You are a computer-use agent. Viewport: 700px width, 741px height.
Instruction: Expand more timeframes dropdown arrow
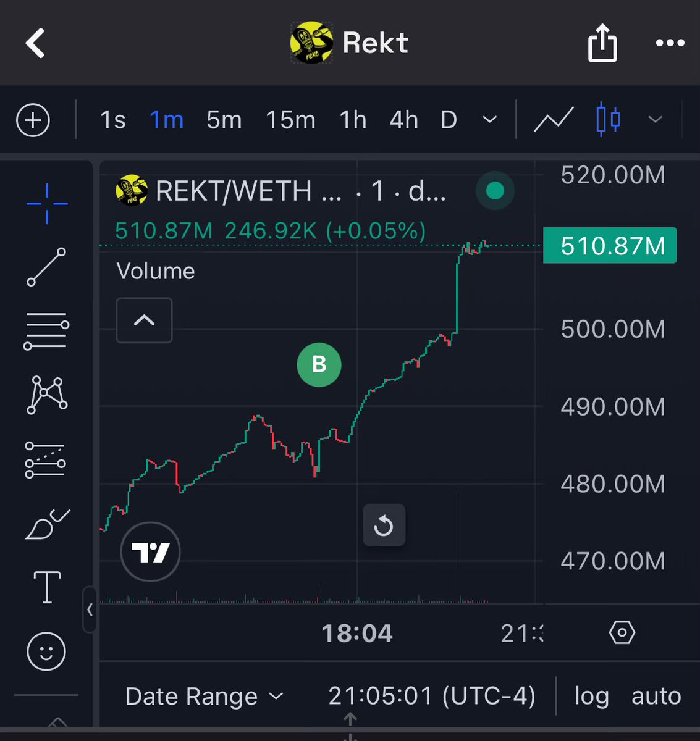(489, 120)
